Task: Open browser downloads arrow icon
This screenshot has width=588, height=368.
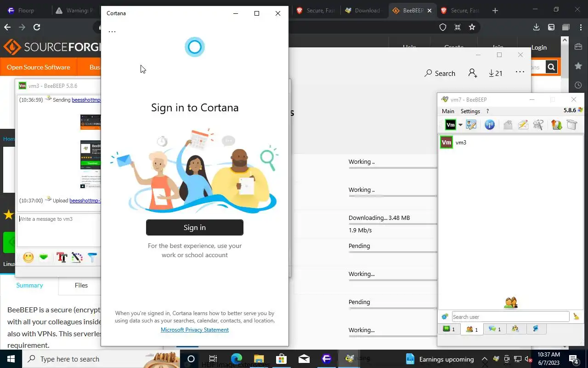Action: tap(536, 27)
